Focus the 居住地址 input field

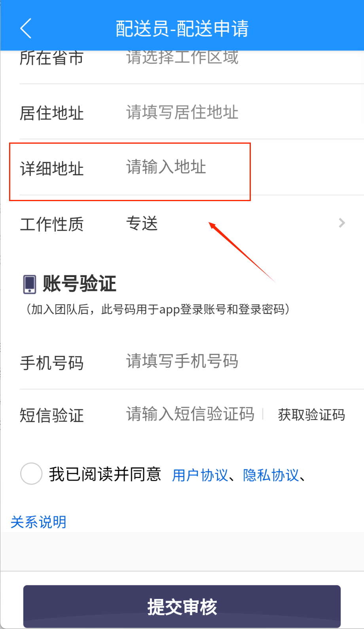(182, 112)
